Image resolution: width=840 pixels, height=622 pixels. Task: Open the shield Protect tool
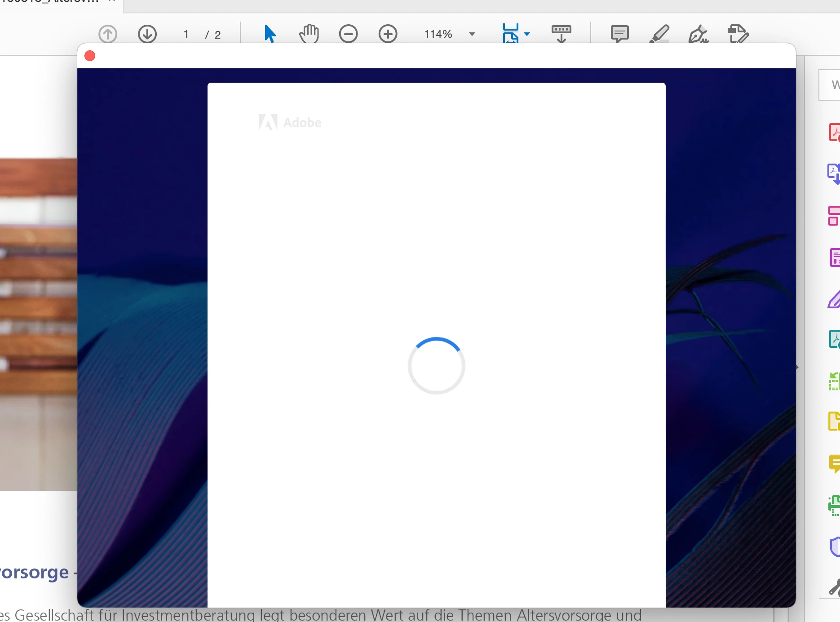(835, 547)
